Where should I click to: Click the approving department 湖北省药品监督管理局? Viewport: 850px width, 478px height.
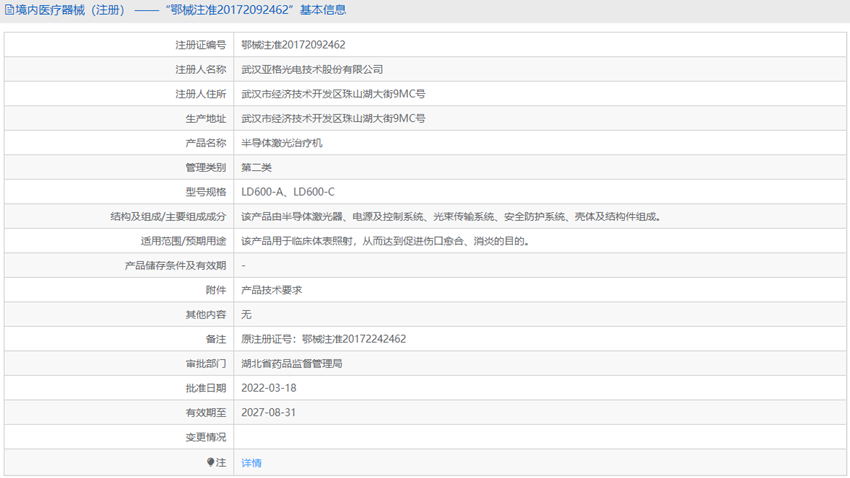click(292, 364)
